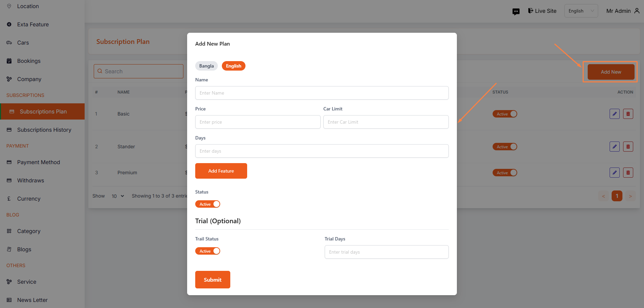Click the Bookings calendar icon in sidebar
The height and width of the screenshot is (308, 644).
[9, 61]
